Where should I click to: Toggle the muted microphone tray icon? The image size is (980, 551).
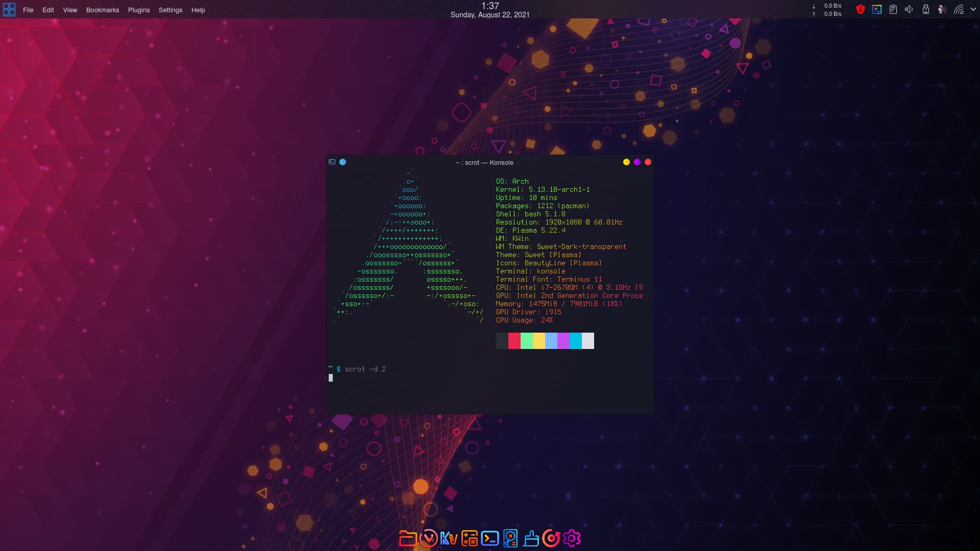coord(942,9)
